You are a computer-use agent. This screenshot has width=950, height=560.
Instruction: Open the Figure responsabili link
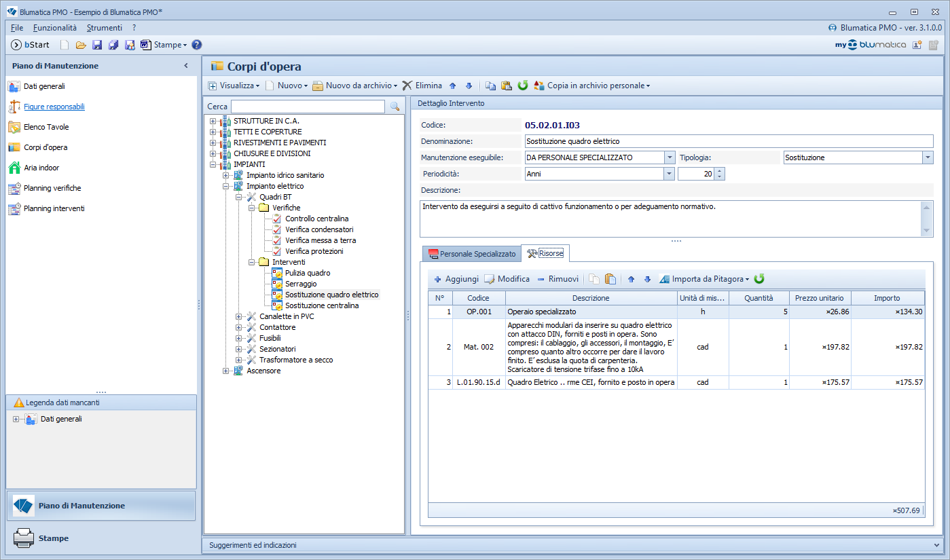[54, 107]
